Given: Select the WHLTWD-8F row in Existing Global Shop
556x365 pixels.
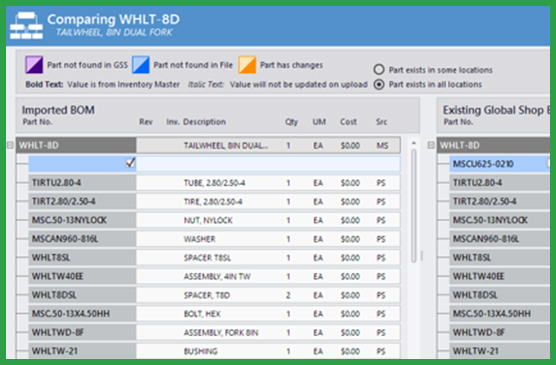Looking at the screenshot, I should 500,332.
